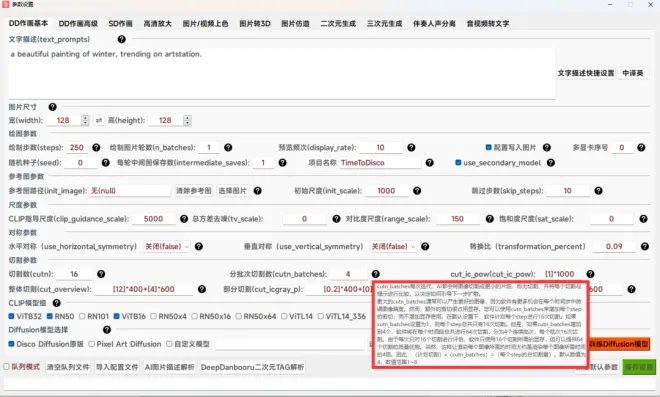This screenshot has height=397, width=660.
Task: Click 中译英 translate button
Action: (633, 73)
